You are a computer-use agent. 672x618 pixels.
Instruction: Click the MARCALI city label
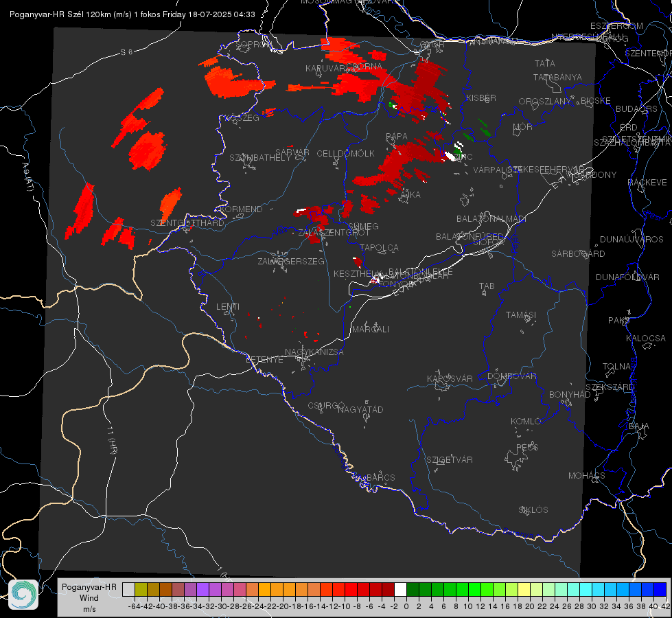tap(370, 330)
